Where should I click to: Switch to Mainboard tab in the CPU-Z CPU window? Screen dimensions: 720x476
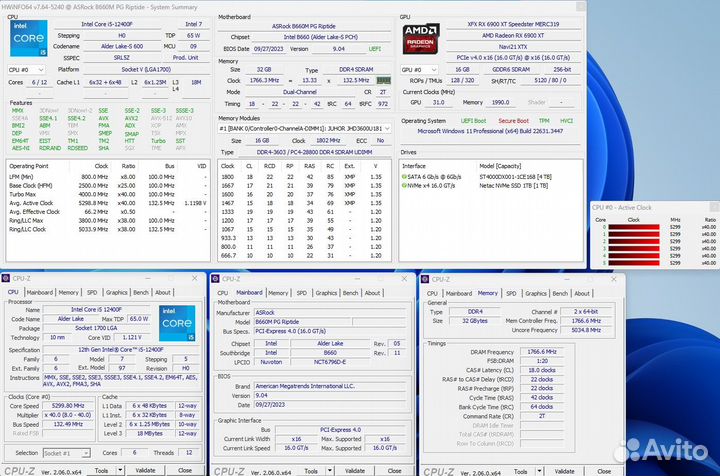(x=39, y=292)
